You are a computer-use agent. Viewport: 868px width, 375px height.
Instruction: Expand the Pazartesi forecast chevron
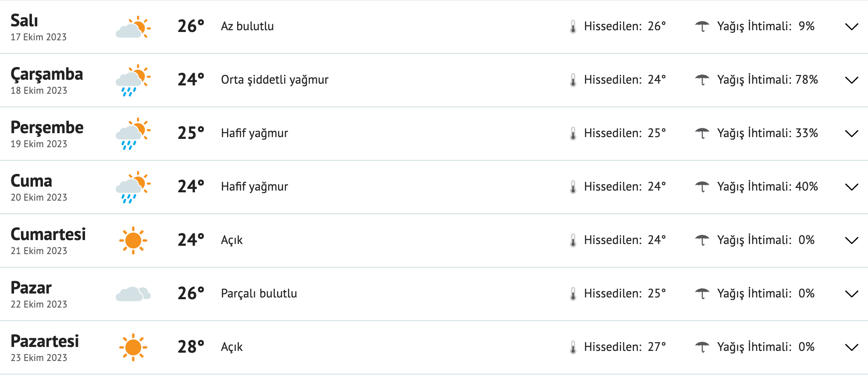[851, 347]
